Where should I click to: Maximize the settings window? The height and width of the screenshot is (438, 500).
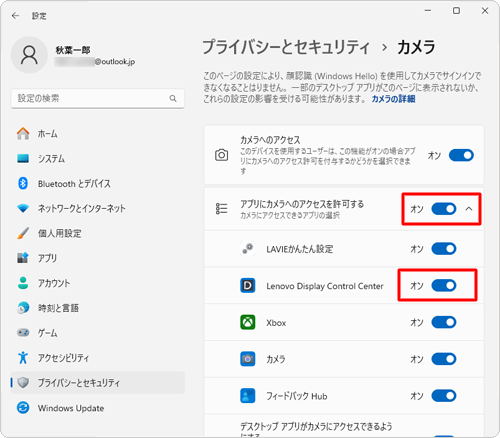click(x=456, y=11)
